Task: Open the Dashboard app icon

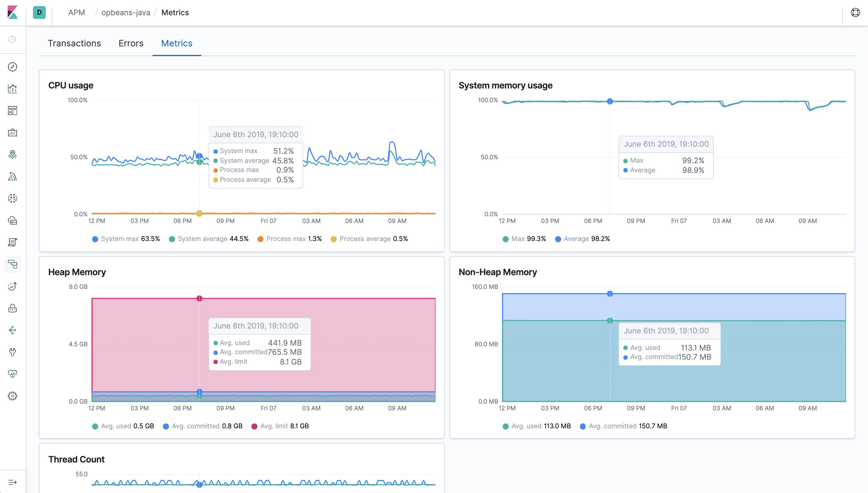Action: click(x=13, y=111)
